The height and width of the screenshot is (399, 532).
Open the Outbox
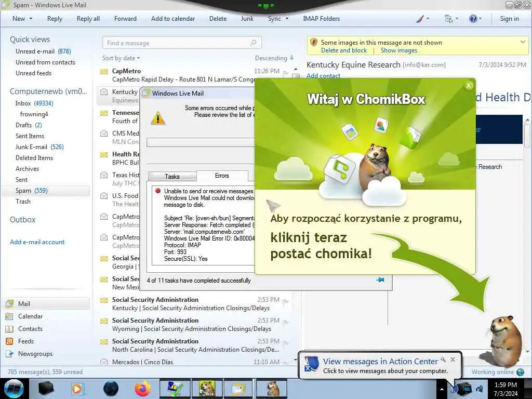[x=22, y=220]
